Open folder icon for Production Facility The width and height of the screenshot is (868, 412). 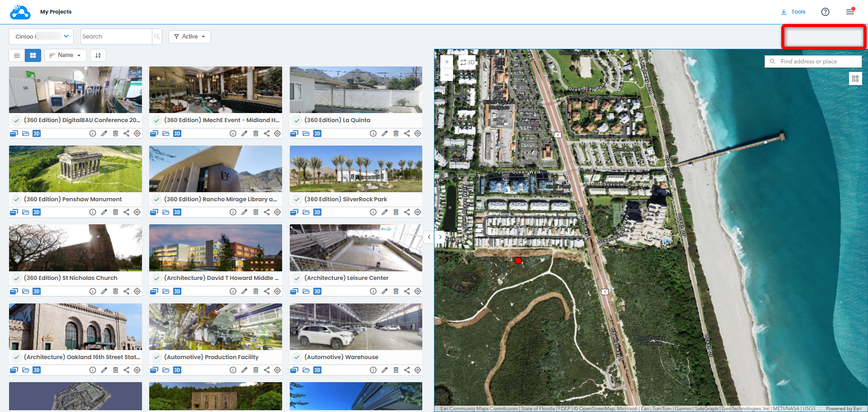tap(166, 370)
